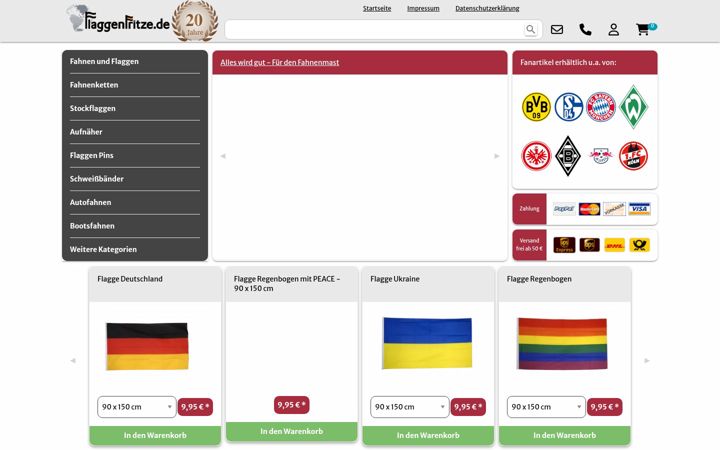Open the Germany flag product image
Image resolution: width=720 pixels, height=450 pixels.
click(x=147, y=346)
